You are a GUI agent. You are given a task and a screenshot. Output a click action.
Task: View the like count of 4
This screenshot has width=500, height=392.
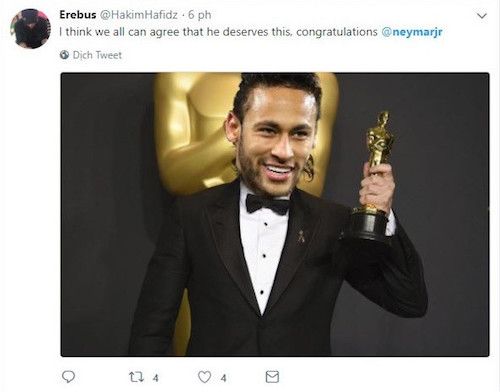[x=223, y=378]
